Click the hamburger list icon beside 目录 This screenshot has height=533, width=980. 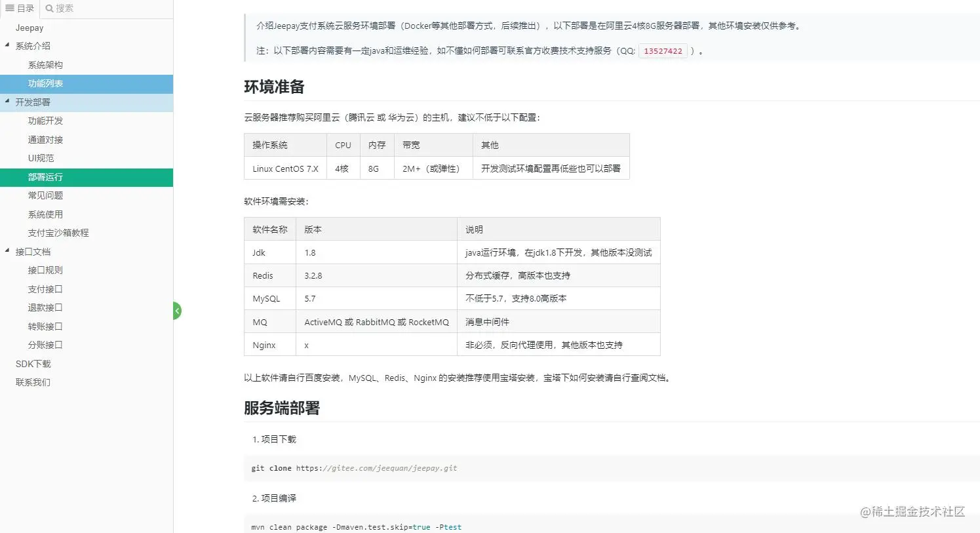pyautogui.click(x=10, y=8)
